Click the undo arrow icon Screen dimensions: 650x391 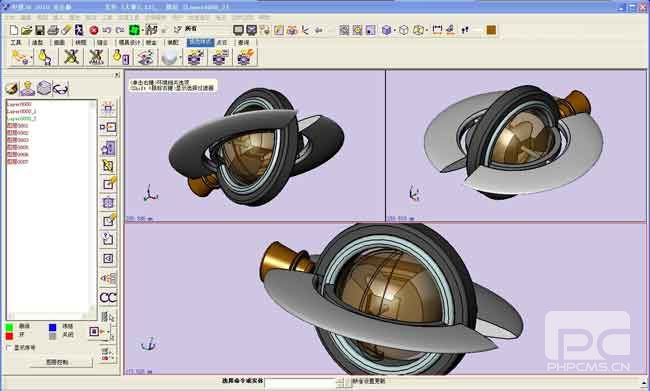[107, 30]
